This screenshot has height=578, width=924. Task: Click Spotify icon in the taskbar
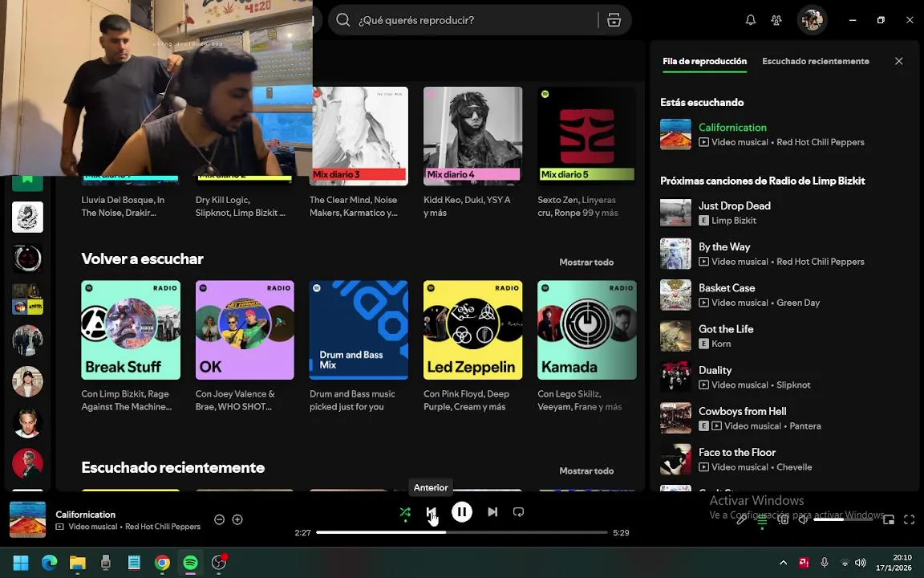click(x=190, y=563)
